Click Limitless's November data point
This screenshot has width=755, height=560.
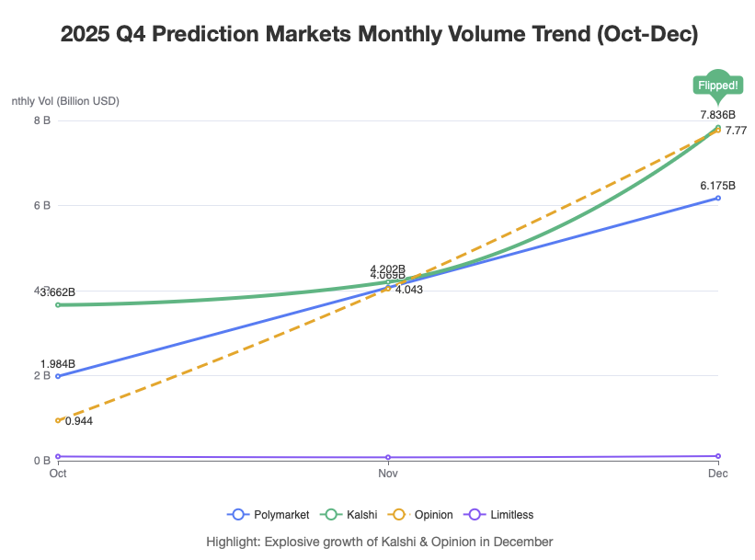pos(388,457)
